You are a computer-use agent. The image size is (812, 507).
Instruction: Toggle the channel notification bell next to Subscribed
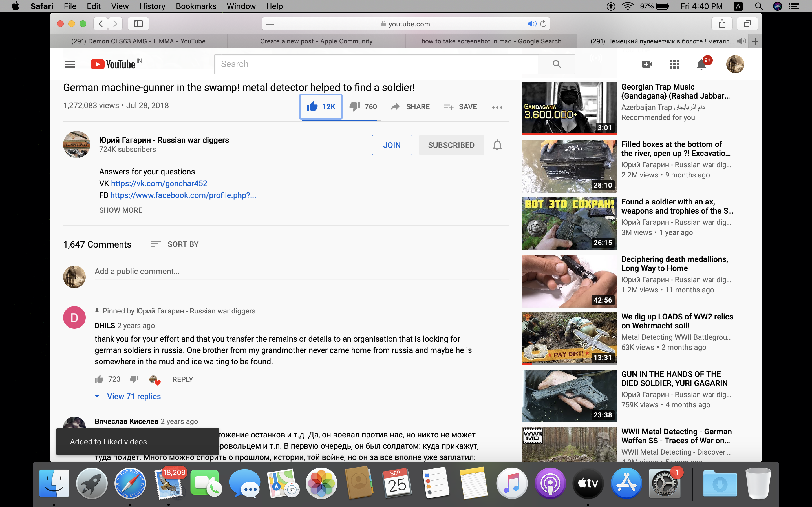pyautogui.click(x=497, y=145)
